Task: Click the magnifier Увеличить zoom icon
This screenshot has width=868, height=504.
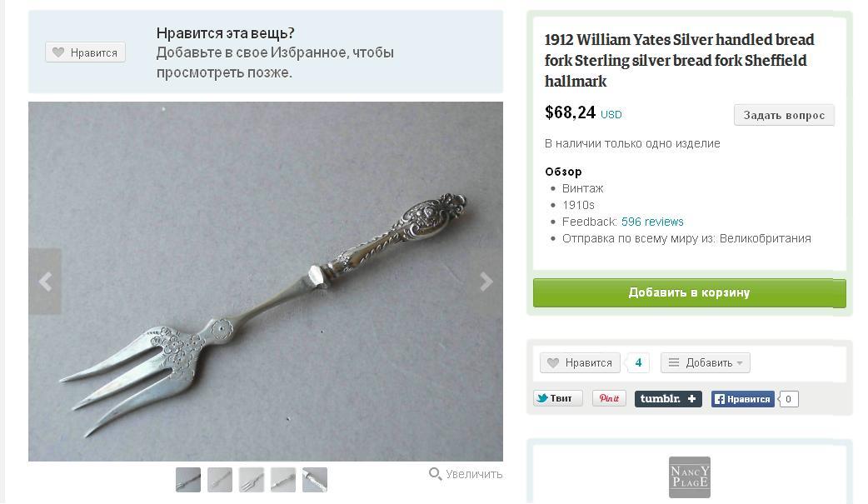Action: pyautogui.click(x=435, y=474)
